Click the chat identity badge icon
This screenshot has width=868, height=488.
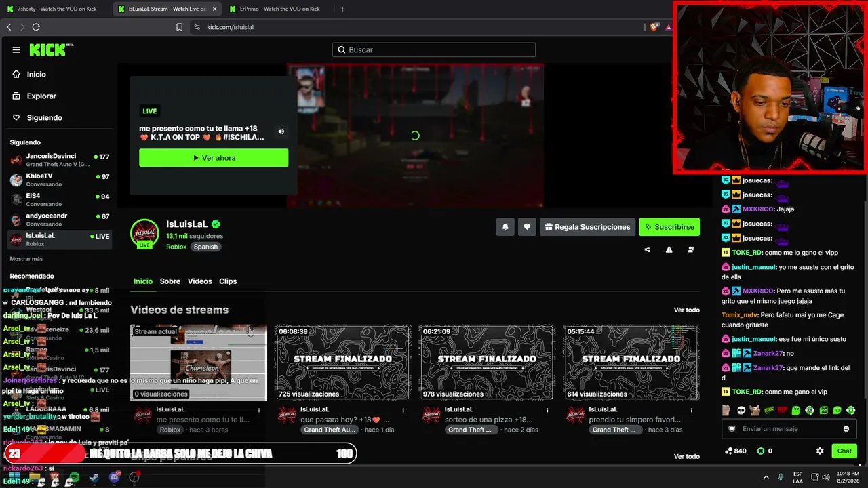(732, 428)
